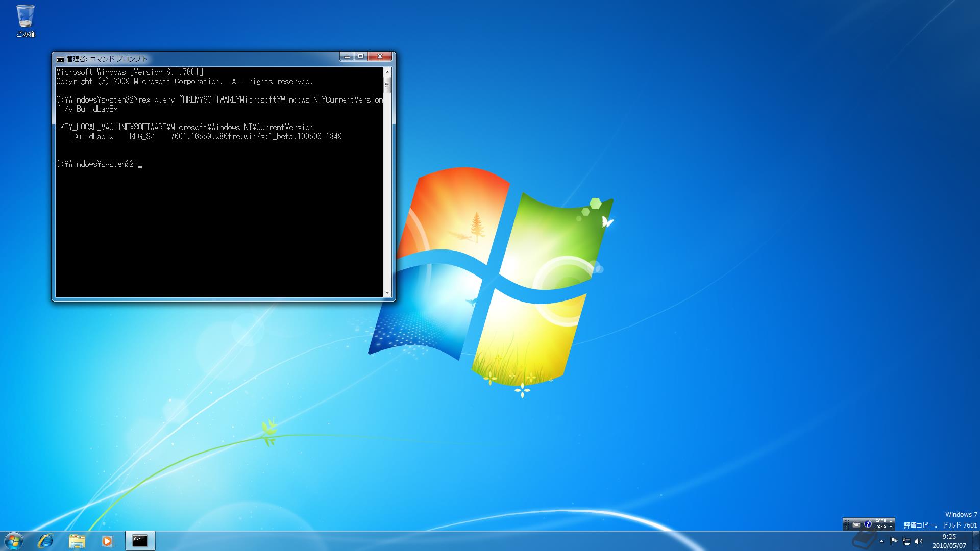This screenshot has height=551, width=980.
Task: Open Command Prompt system menu icon in title bar
Action: pyautogui.click(x=60, y=59)
